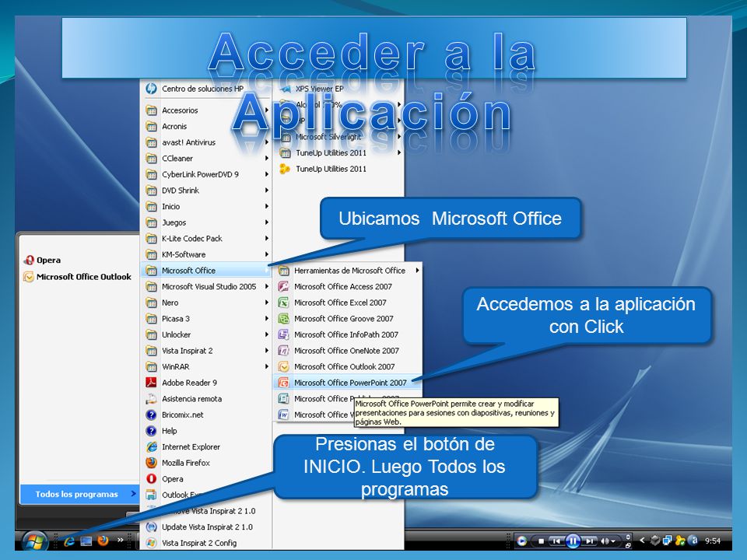Expand the WinRAR submenu arrow
This screenshot has height=560, width=747.
pyautogui.click(x=267, y=366)
